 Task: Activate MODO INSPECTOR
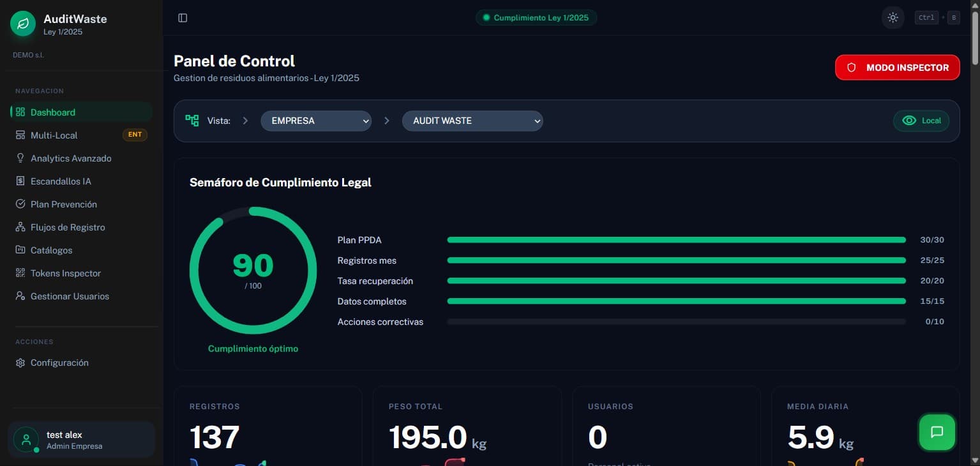pyautogui.click(x=897, y=67)
